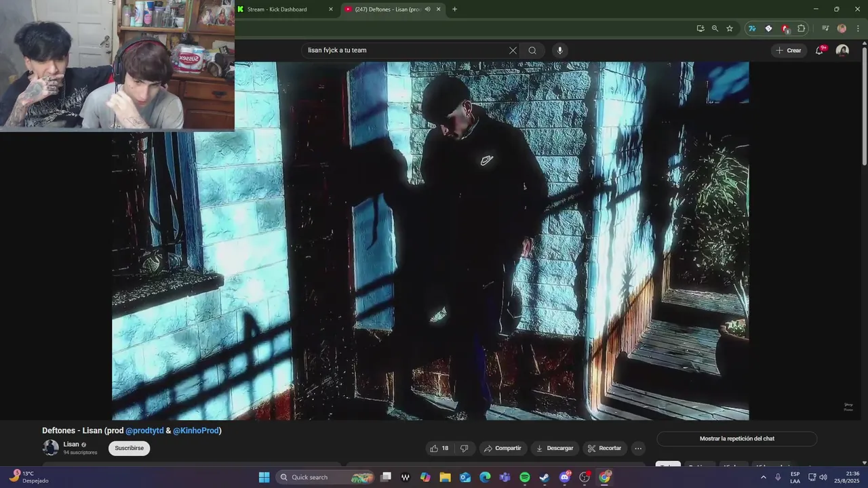
Task: Click the video player frame
Action: (x=431, y=241)
